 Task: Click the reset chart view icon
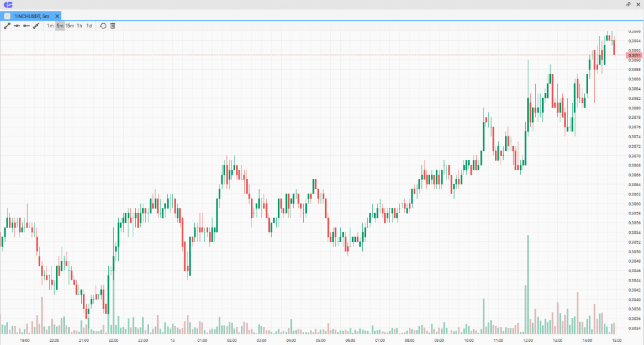[103, 26]
